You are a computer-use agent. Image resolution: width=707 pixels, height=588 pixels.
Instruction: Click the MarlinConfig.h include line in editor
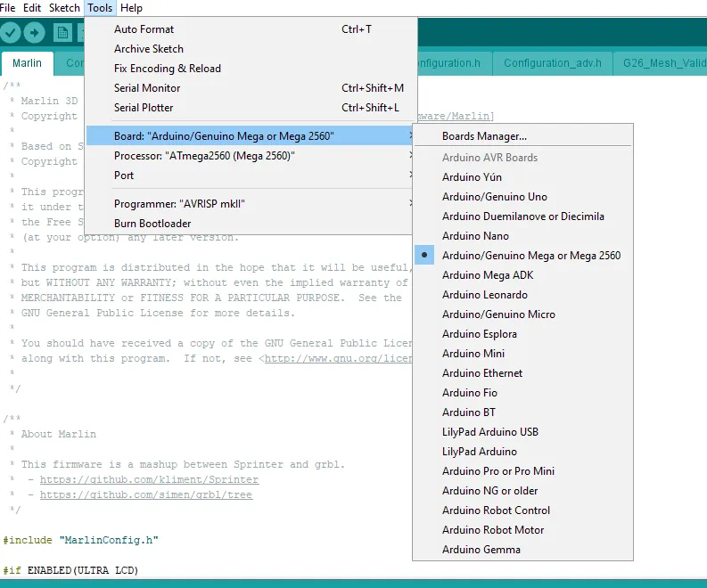tap(80, 541)
